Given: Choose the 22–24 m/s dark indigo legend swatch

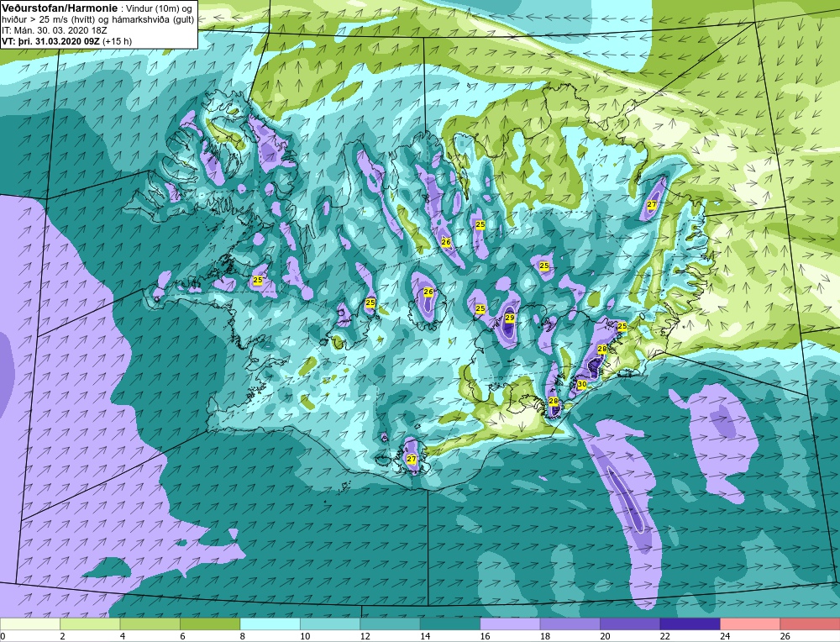Looking at the screenshot, I should pos(690,624).
